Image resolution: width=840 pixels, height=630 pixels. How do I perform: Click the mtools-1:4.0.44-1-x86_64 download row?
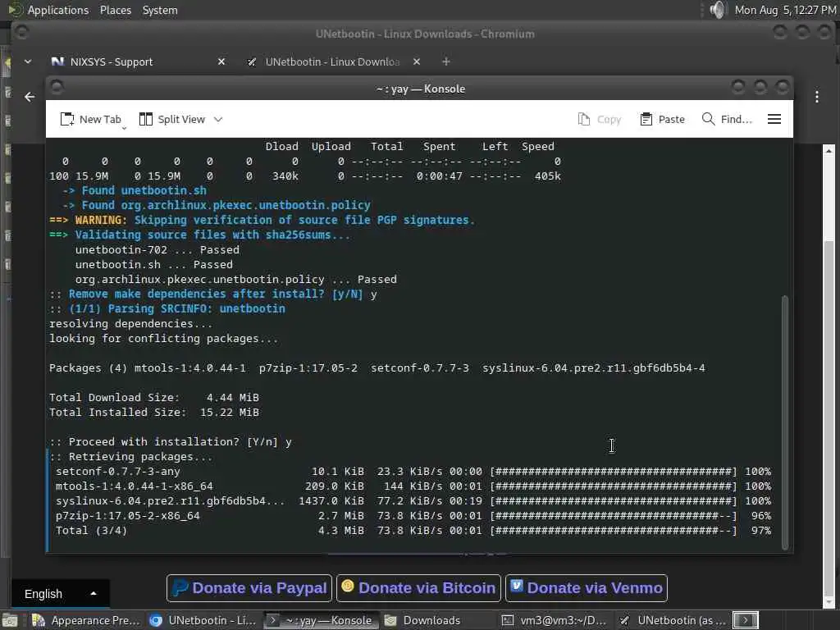(413, 486)
